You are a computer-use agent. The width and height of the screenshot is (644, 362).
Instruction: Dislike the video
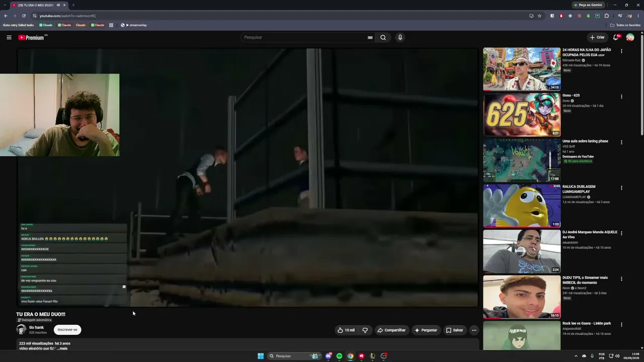click(365, 330)
